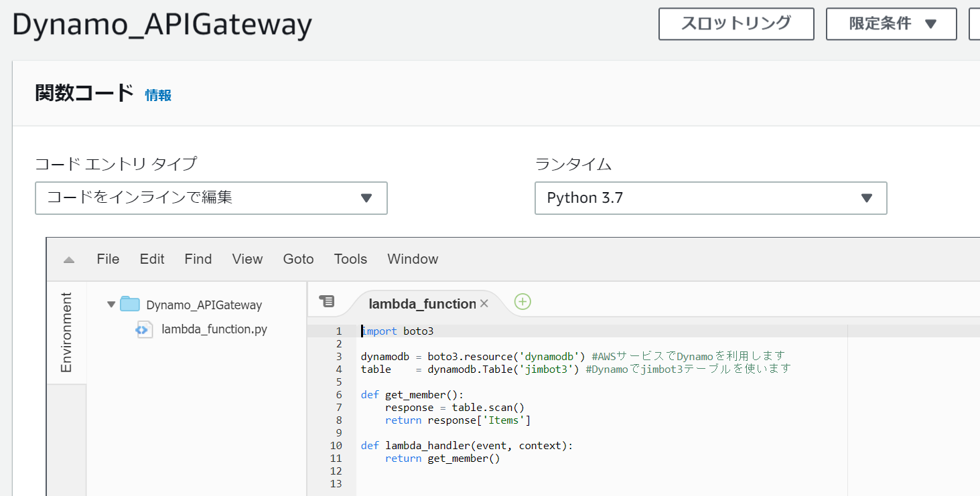Click the lambda_function.py code file icon
The image size is (980, 496).
tap(143, 329)
